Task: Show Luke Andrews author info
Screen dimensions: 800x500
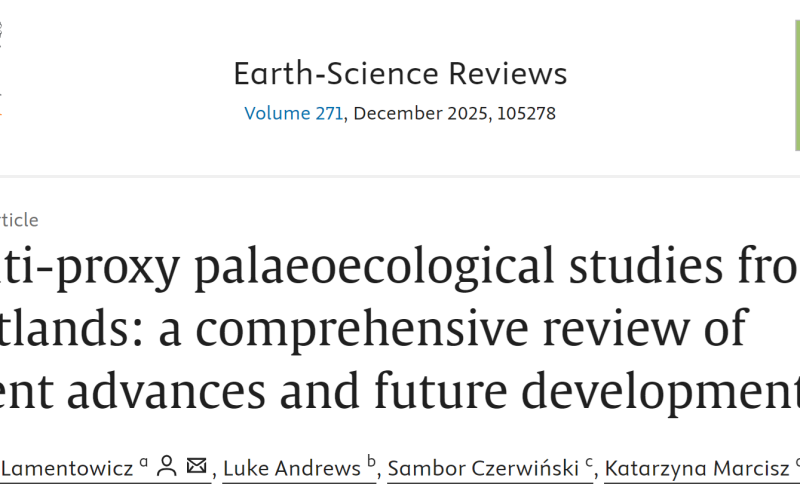Action: 291,467
